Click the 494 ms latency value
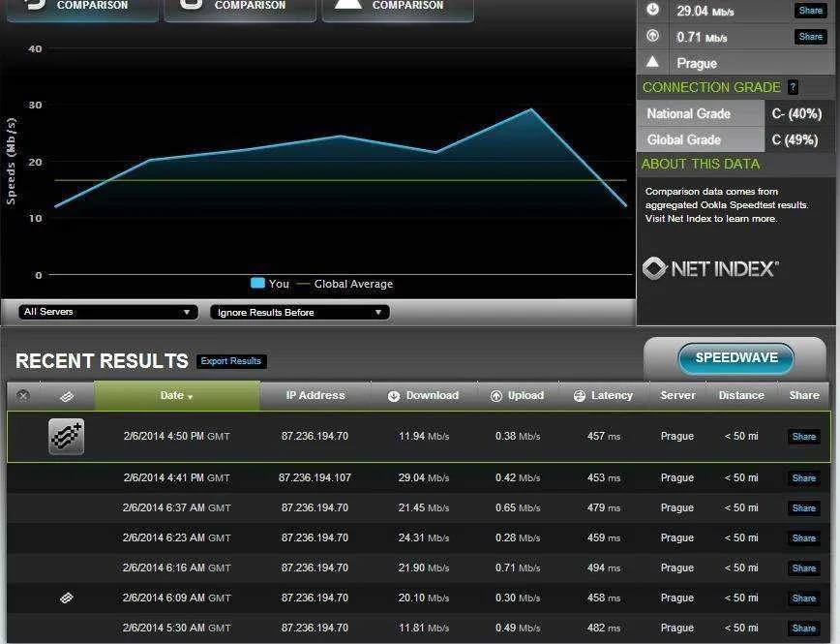The image size is (840, 644). point(604,567)
